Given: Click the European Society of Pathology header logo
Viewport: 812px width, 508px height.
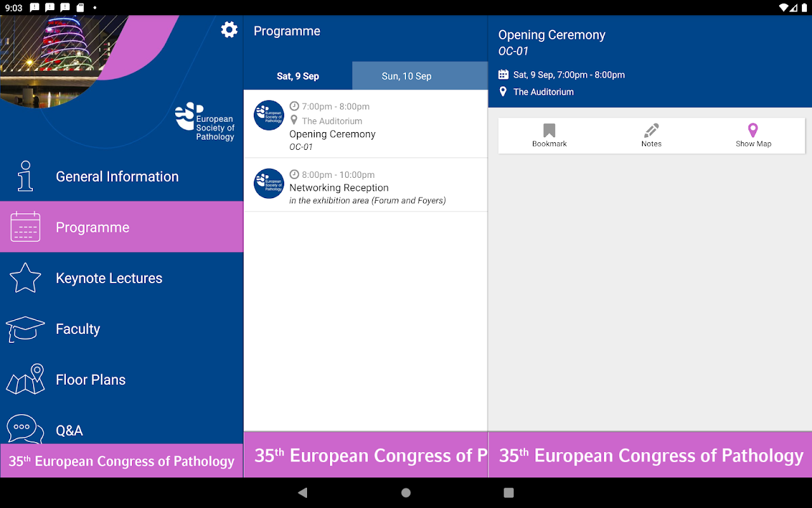Looking at the screenshot, I should tap(205, 121).
